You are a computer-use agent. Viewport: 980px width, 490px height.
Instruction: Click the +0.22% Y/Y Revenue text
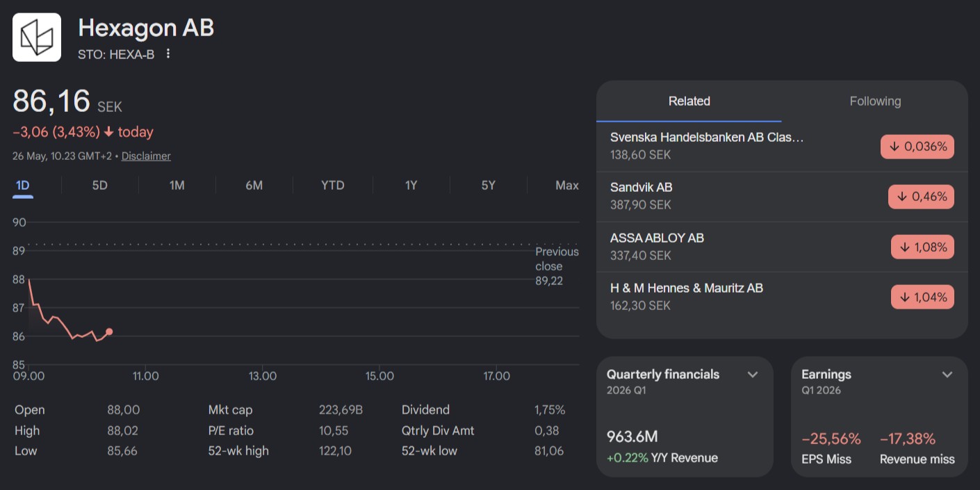662,458
